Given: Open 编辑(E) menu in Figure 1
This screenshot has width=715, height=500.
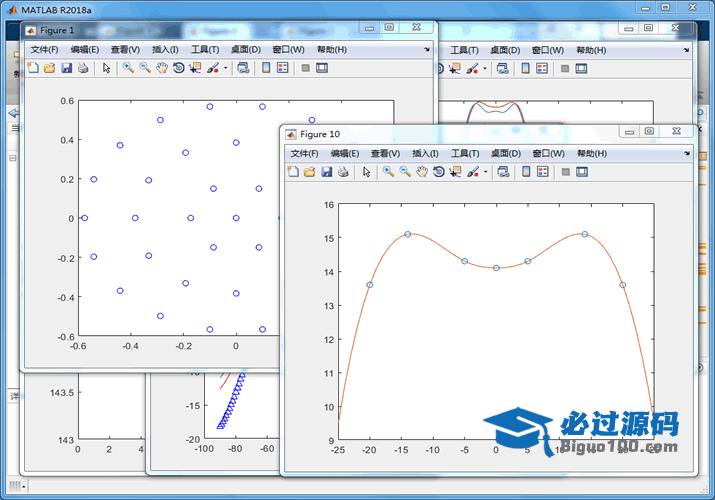Looking at the screenshot, I should click(x=85, y=49).
